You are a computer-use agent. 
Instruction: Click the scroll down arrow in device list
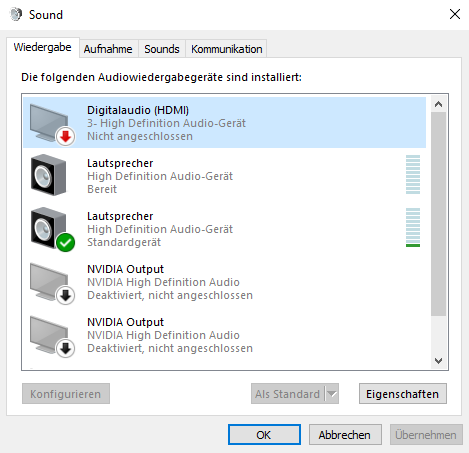coord(439,361)
